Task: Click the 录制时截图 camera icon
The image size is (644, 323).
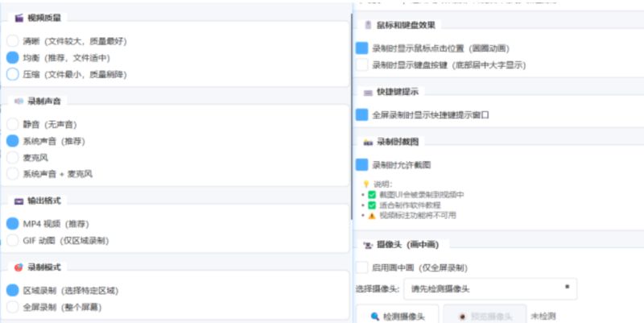Action: click(x=368, y=142)
